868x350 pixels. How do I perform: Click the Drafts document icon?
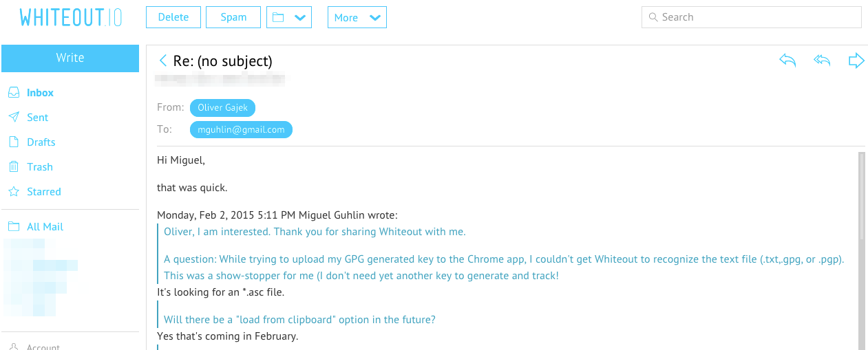pos(13,142)
